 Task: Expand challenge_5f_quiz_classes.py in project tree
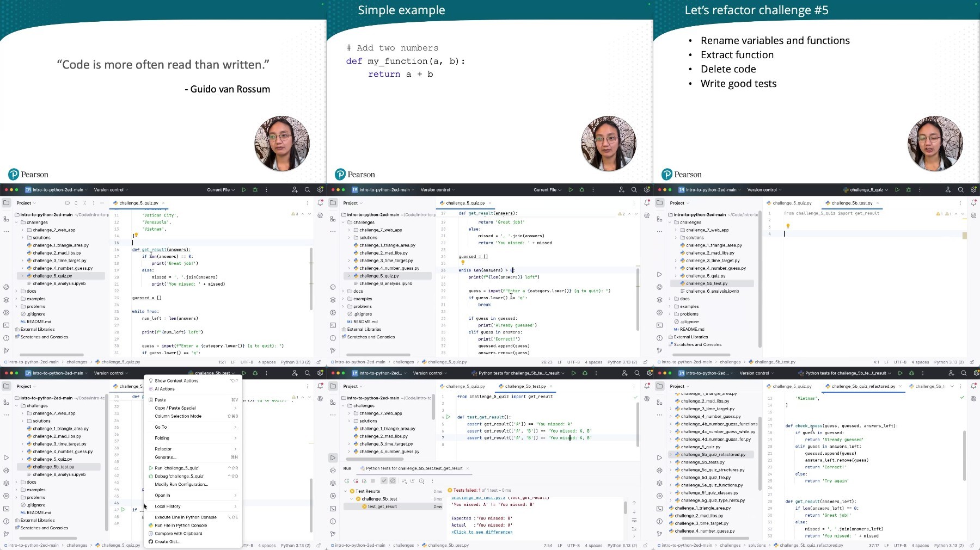(671, 493)
